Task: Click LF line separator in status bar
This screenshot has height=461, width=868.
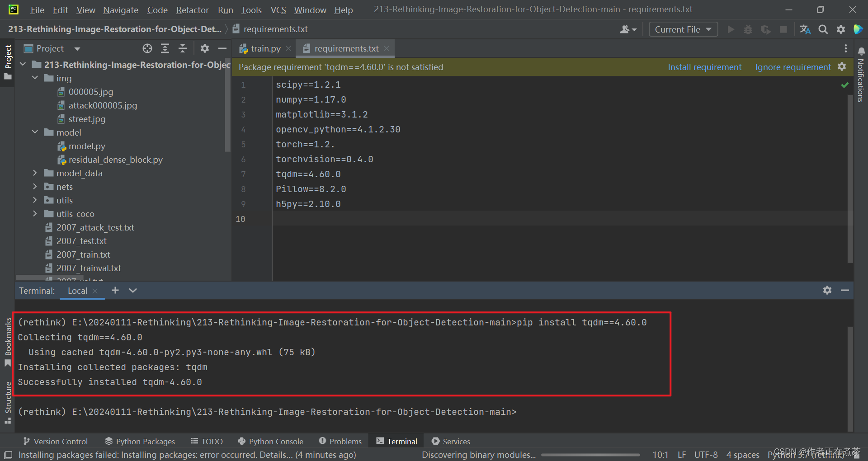Action: (682, 455)
